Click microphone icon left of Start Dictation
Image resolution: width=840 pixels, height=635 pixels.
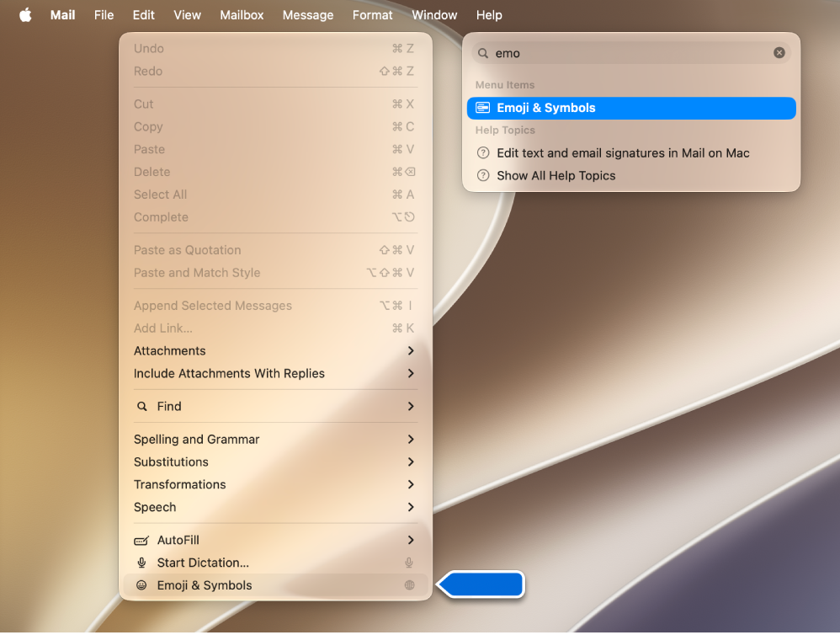pyautogui.click(x=141, y=563)
